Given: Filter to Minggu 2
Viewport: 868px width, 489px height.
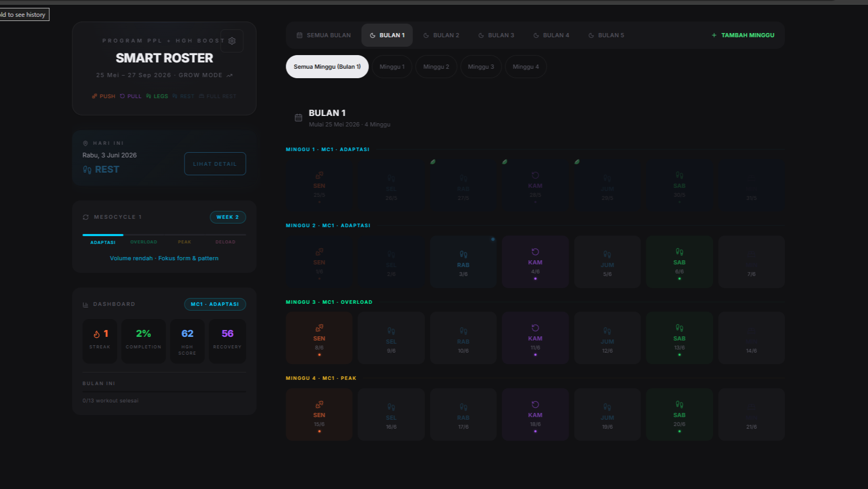Looking at the screenshot, I should click(x=436, y=67).
